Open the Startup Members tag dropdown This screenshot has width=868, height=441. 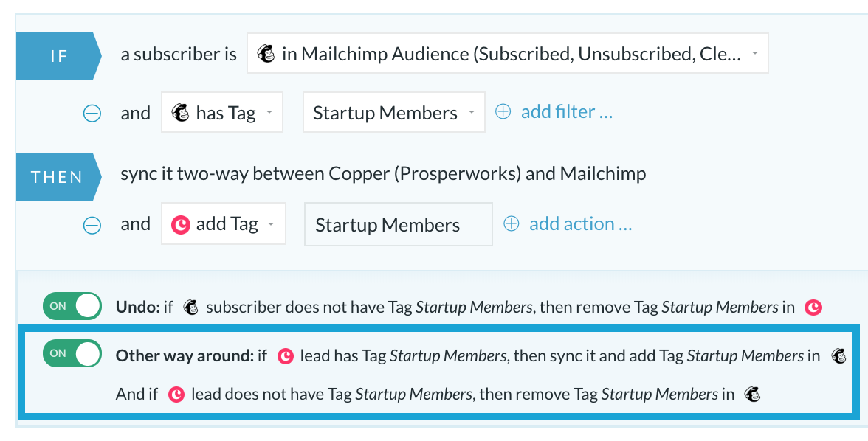(394, 112)
